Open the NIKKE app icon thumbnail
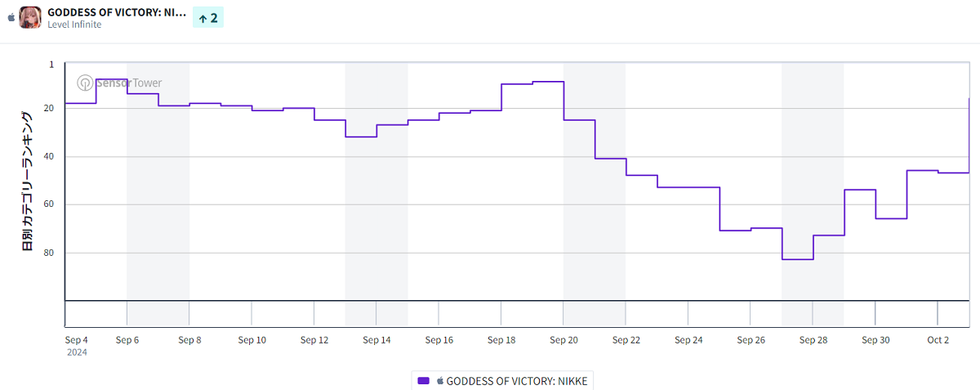 30,17
